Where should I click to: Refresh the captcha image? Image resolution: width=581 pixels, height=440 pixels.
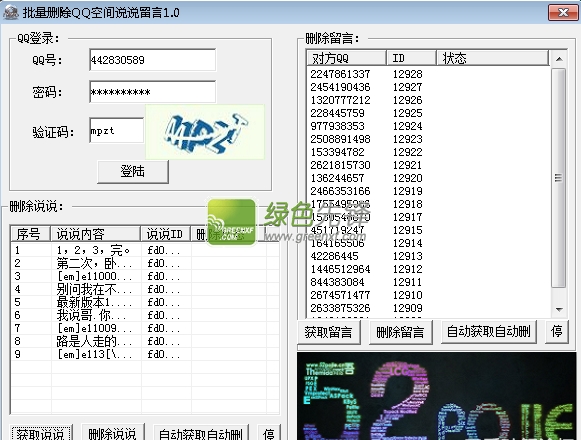[x=205, y=132]
